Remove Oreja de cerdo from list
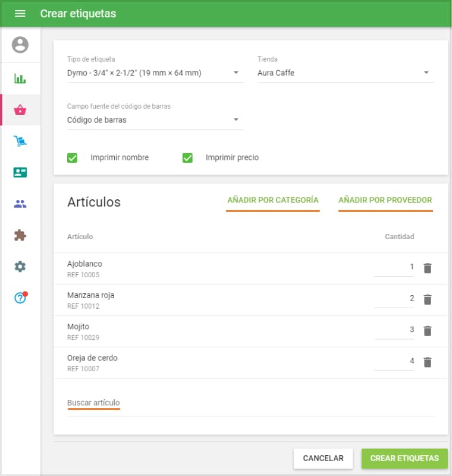This screenshot has height=476, width=452. coord(427,362)
